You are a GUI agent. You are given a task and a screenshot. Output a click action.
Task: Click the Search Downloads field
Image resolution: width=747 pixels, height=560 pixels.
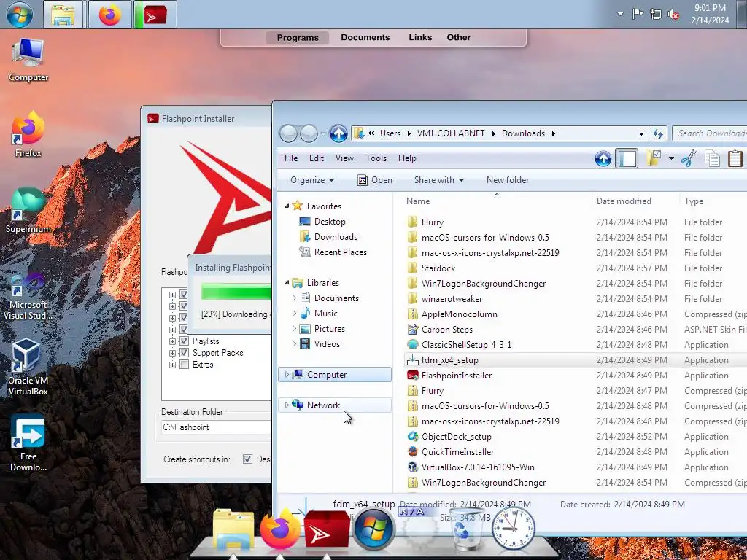[x=711, y=134]
